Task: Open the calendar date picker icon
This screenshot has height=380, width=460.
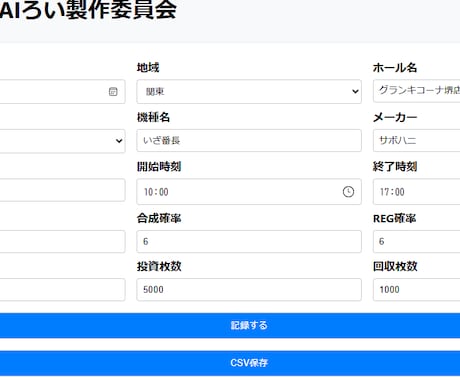Action: 113,92
